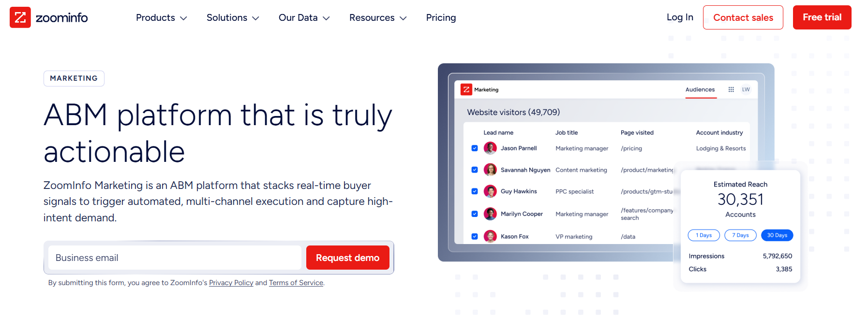868x317 pixels.
Task: Focus the Business email input field
Action: pos(175,258)
